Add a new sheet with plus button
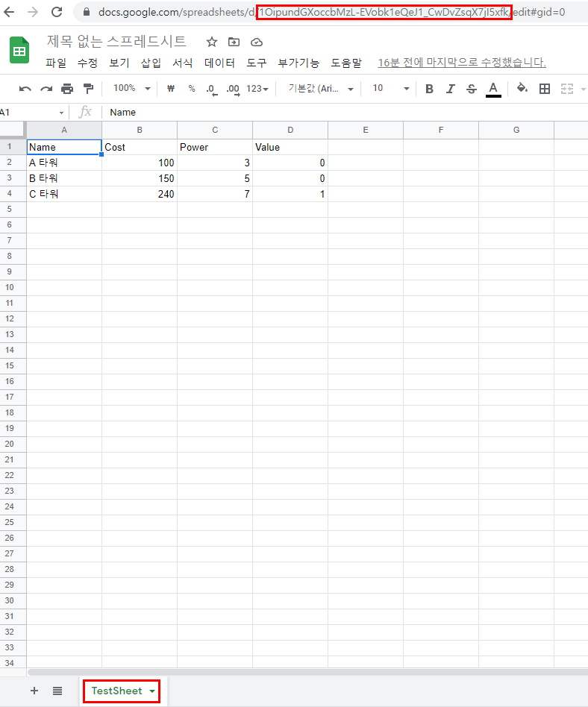 tap(34, 691)
